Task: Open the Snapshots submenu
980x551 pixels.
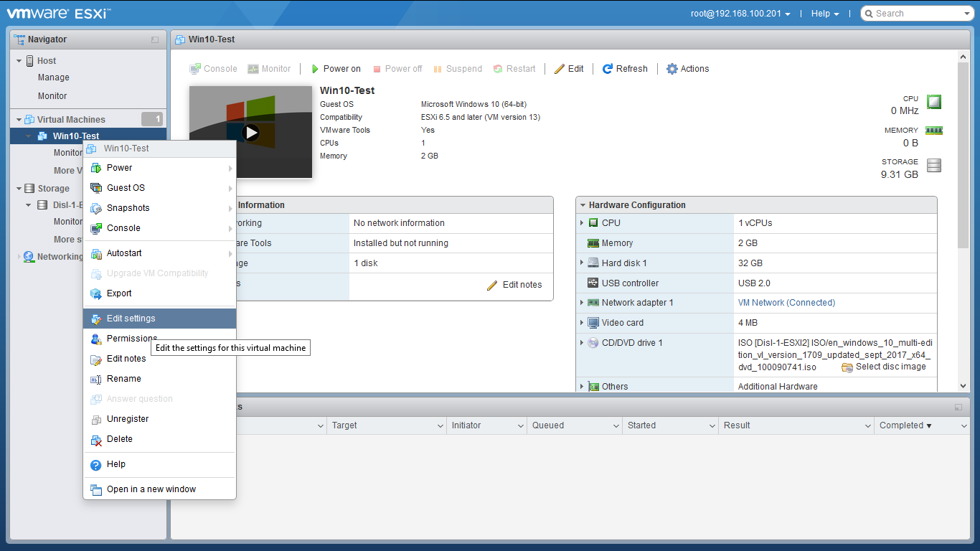Action: pyautogui.click(x=128, y=208)
